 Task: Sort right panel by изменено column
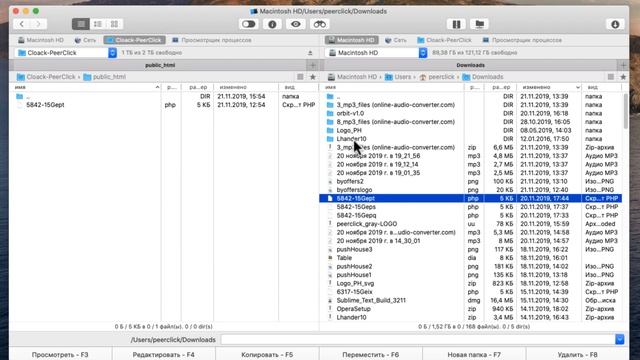(549, 87)
